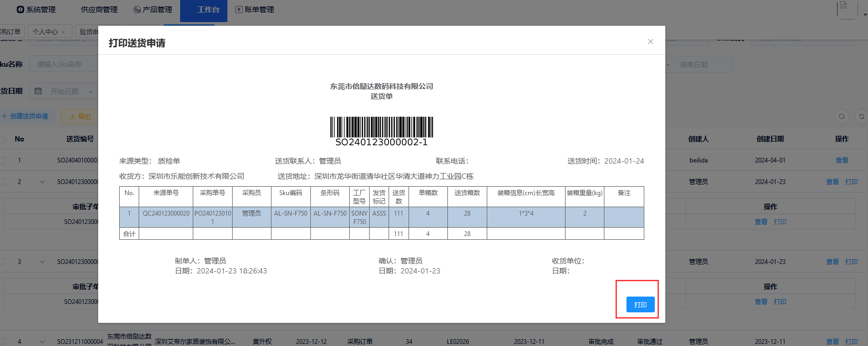Click 送货时间 value 2024-01-24
This screenshot has height=346, width=868.
tap(624, 161)
